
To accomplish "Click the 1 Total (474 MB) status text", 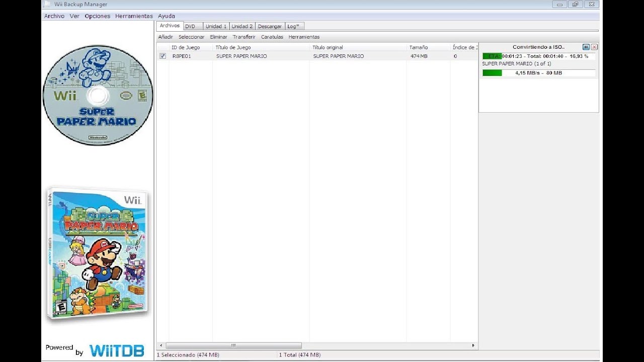I will [x=299, y=355].
